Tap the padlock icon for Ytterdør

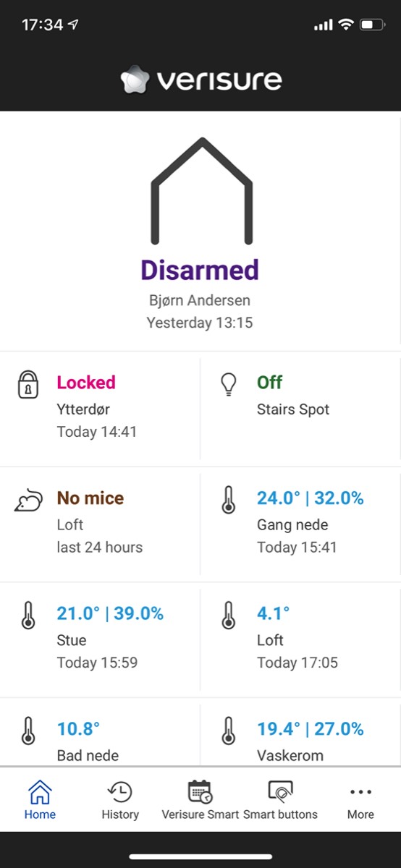point(28,384)
